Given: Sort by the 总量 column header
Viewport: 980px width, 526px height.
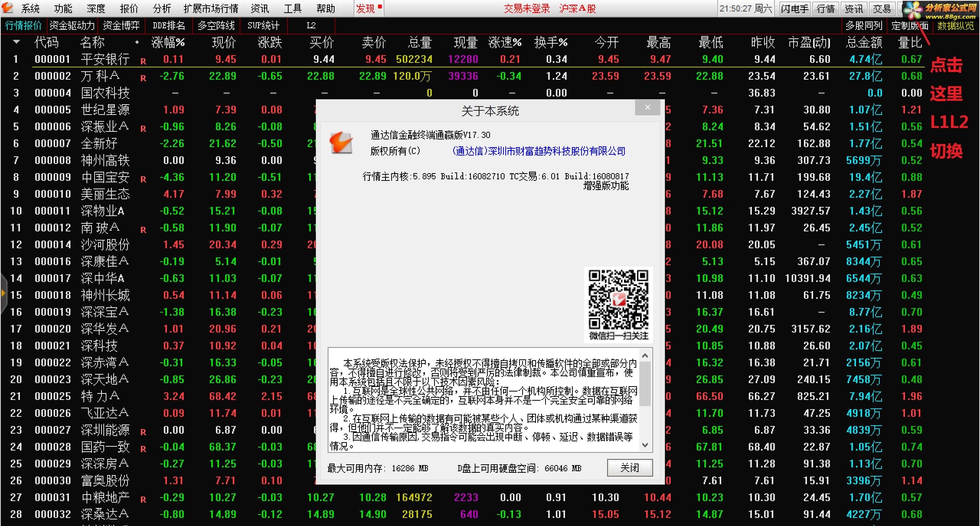Looking at the screenshot, I should [420, 42].
